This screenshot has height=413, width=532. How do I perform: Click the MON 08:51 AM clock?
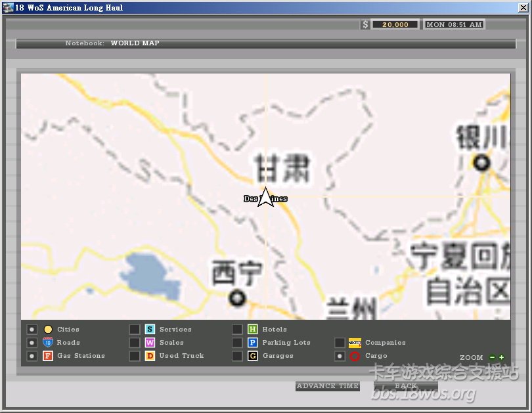(x=454, y=24)
